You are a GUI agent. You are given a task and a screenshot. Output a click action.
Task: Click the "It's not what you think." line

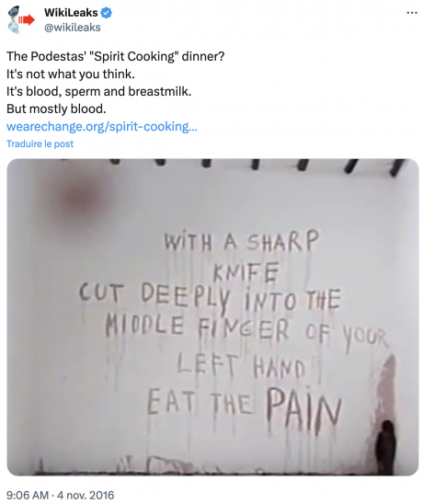(x=71, y=74)
